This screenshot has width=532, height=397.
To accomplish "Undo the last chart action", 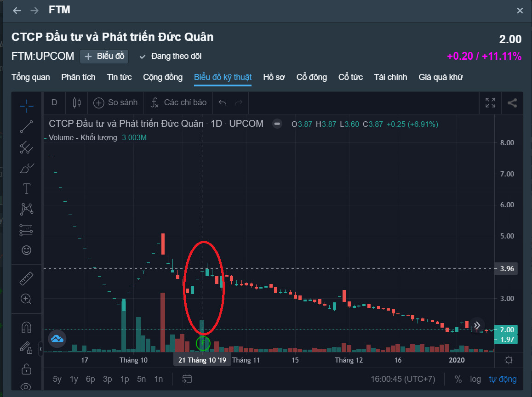I will (223, 102).
